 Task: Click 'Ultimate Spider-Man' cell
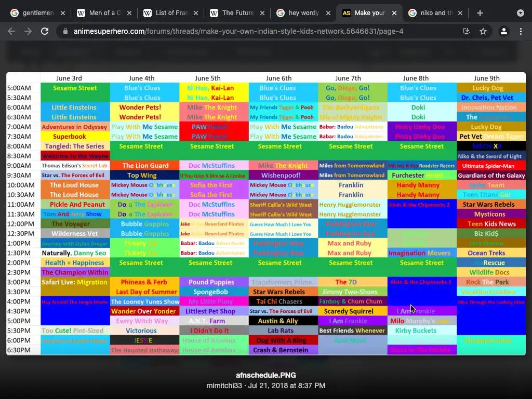(x=491, y=166)
